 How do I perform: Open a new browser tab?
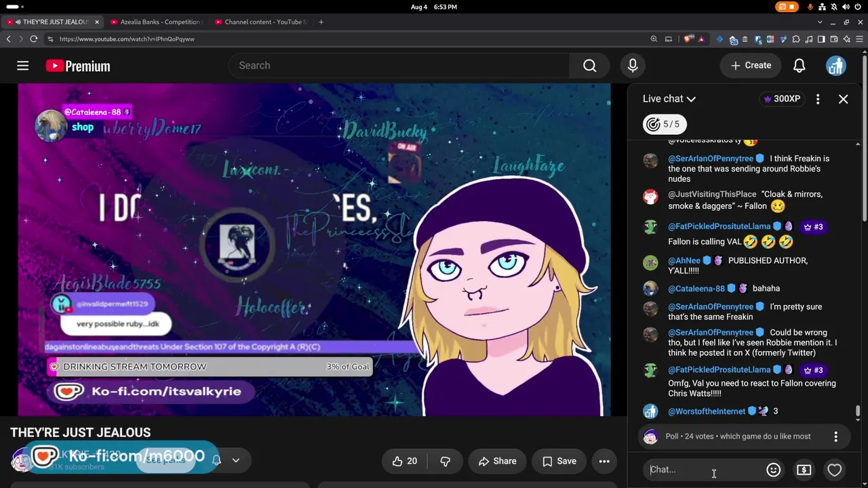tap(321, 22)
